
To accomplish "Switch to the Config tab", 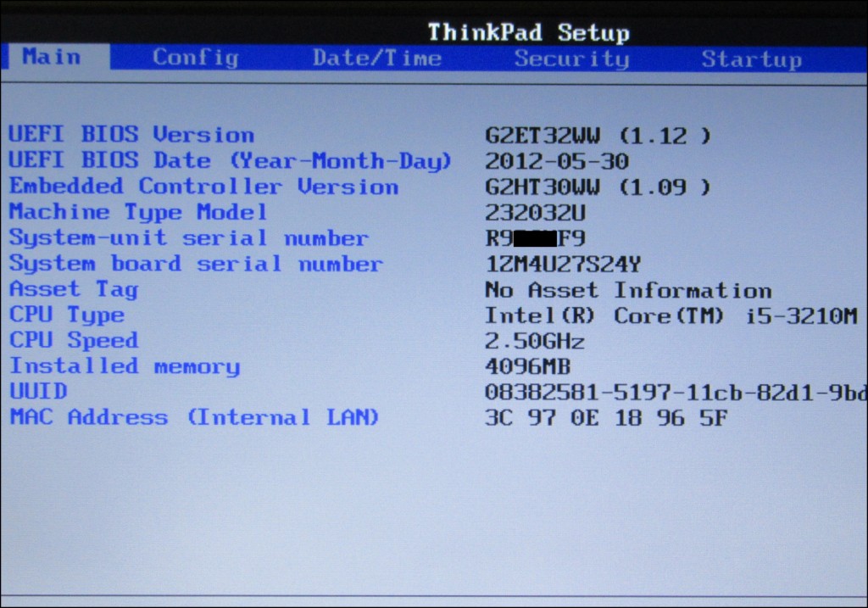I will click(196, 58).
